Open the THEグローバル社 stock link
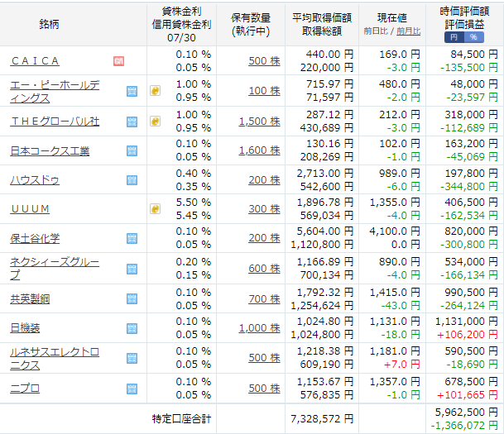 (55, 122)
